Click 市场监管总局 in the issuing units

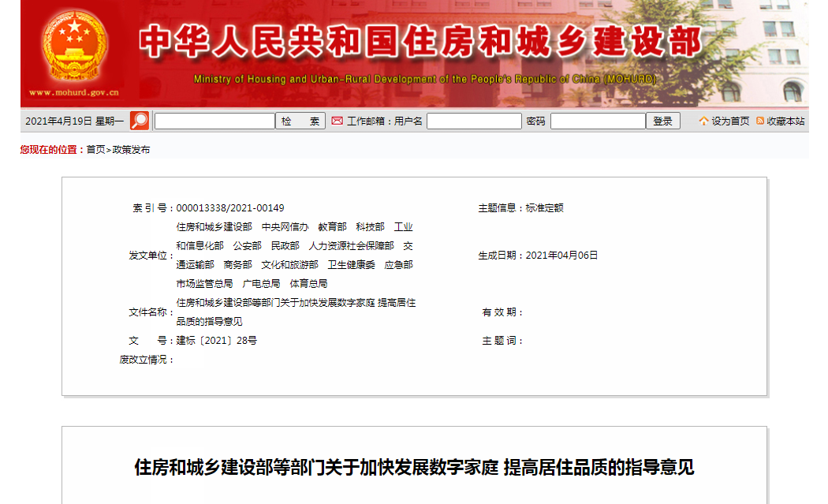(204, 284)
